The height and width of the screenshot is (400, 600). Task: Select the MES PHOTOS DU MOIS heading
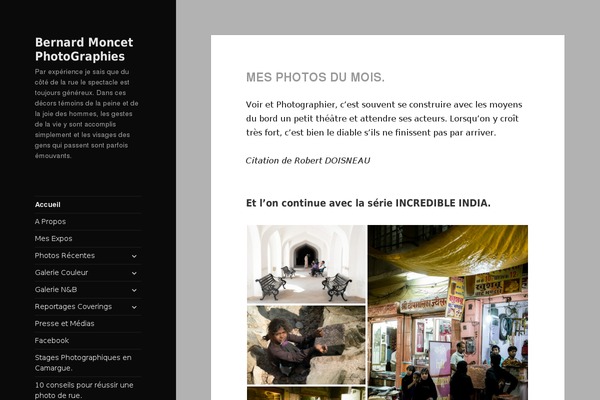[315, 77]
